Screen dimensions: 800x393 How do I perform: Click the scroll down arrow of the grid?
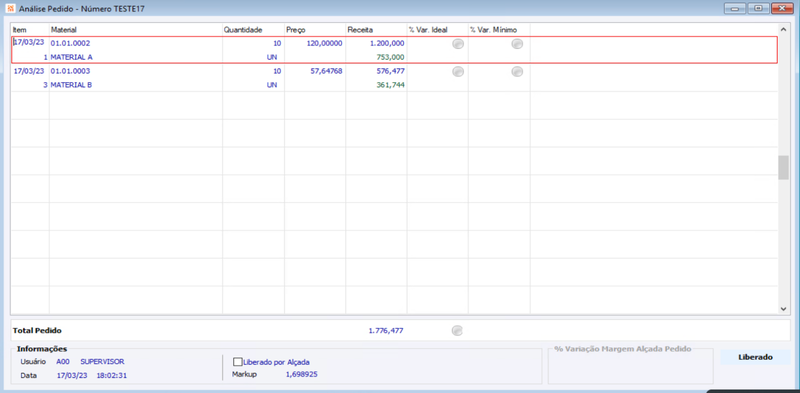click(x=783, y=308)
